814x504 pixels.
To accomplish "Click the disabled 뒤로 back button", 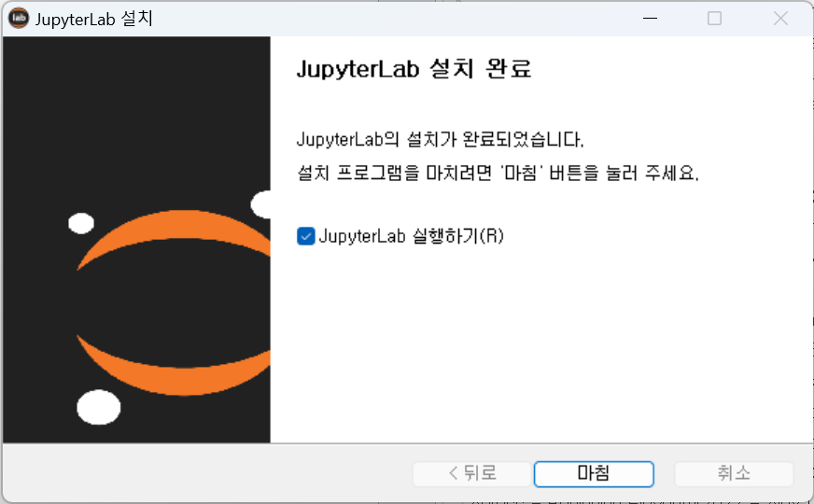I will (472, 473).
